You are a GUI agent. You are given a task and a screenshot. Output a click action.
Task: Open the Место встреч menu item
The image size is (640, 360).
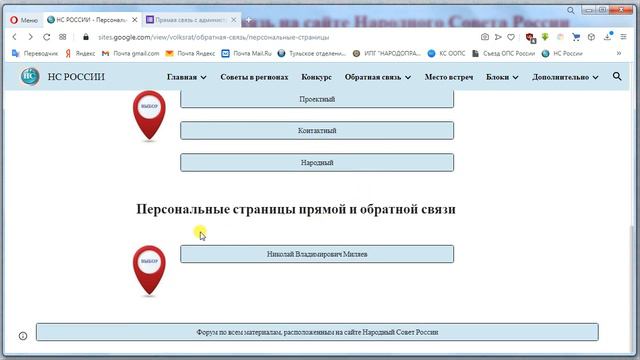click(449, 77)
